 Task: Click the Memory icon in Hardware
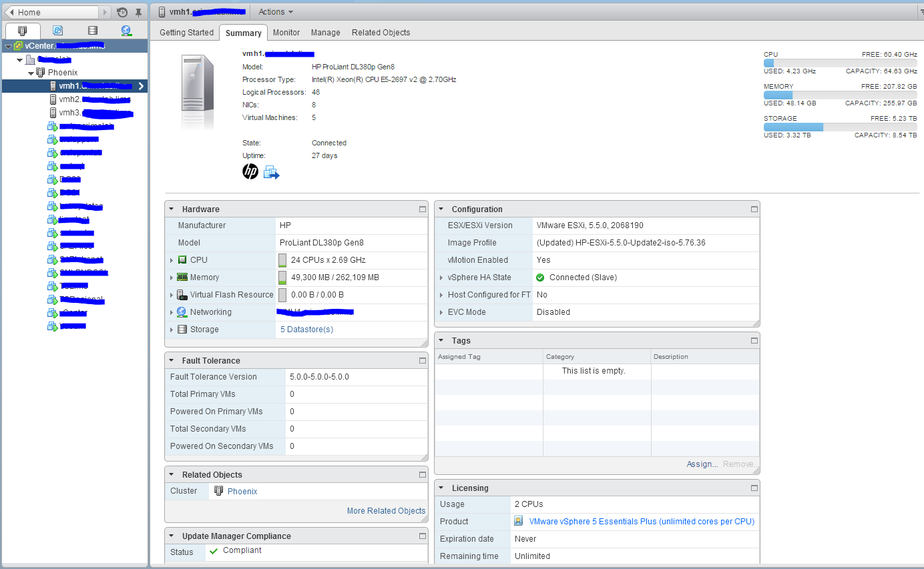click(182, 277)
